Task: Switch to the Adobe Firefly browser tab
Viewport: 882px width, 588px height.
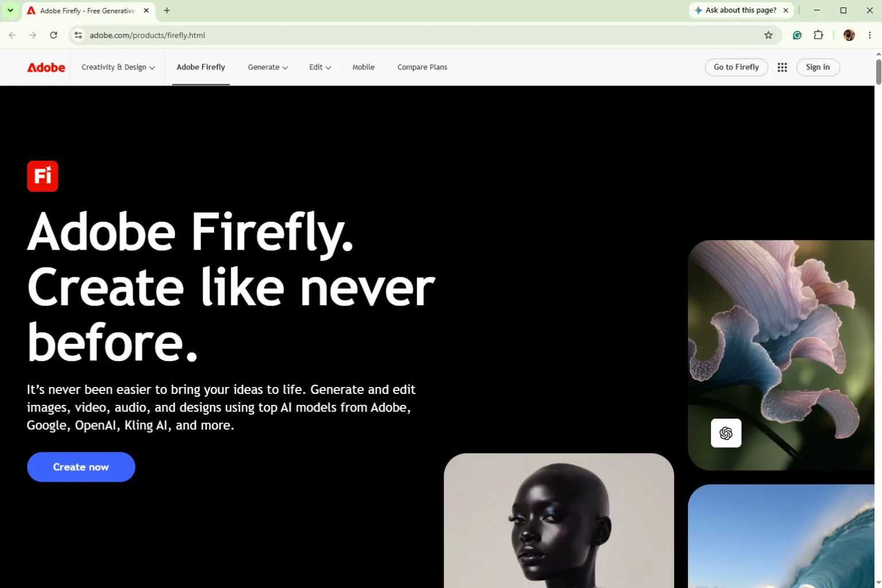Action: point(87,10)
